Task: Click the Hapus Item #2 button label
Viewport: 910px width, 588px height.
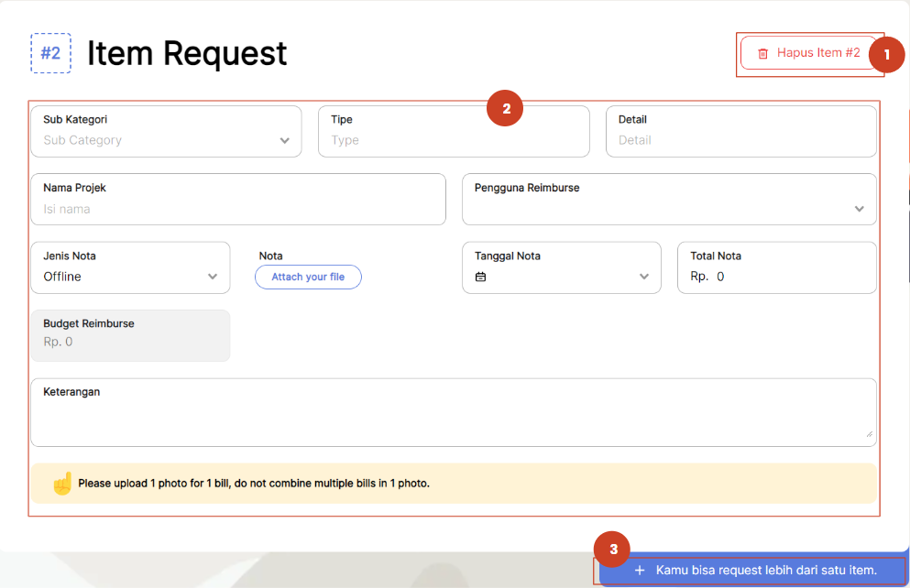Action: (818, 53)
